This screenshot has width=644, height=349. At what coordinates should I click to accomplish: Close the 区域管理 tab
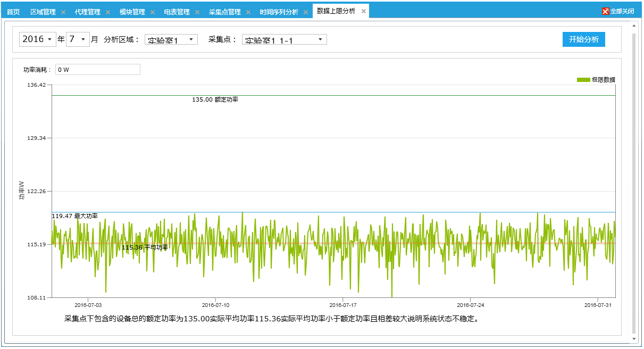63,12
